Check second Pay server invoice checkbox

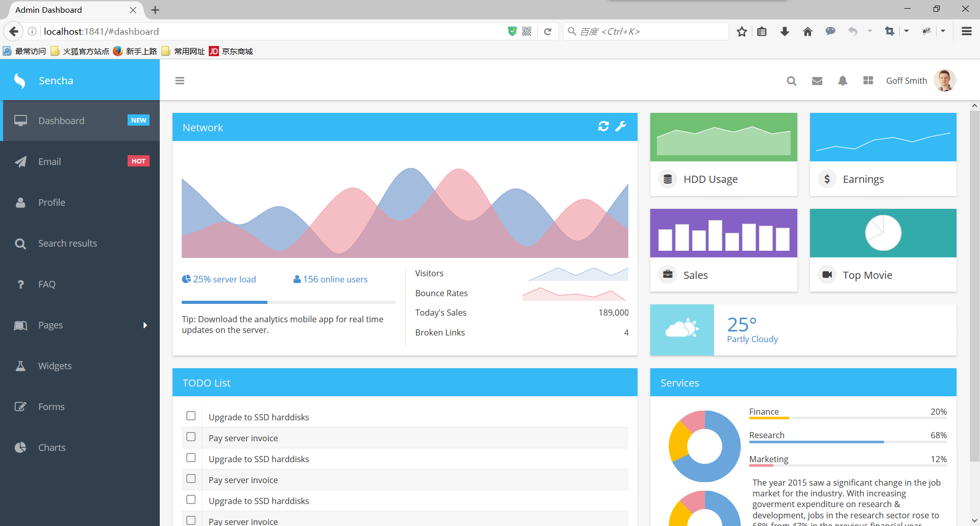coord(191,479)
